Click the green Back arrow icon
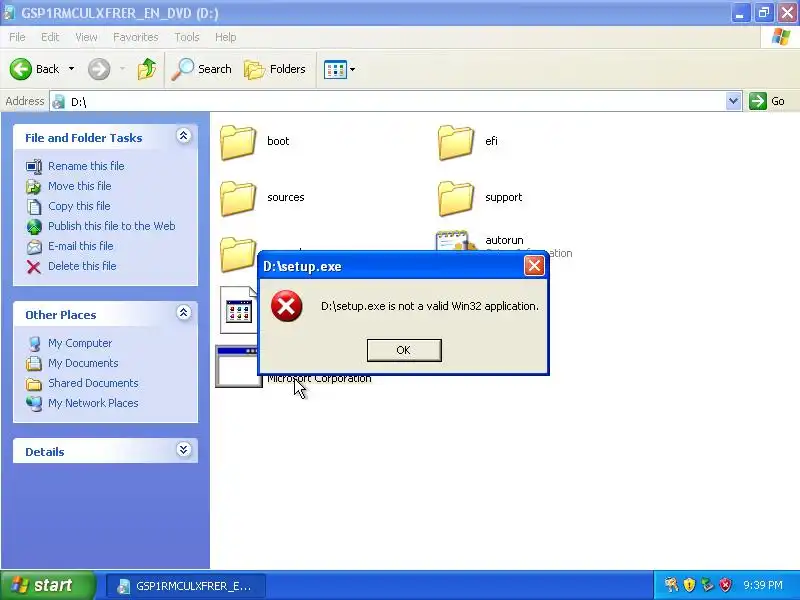Screen dimensions: 800x600 [x=20, y=69]
